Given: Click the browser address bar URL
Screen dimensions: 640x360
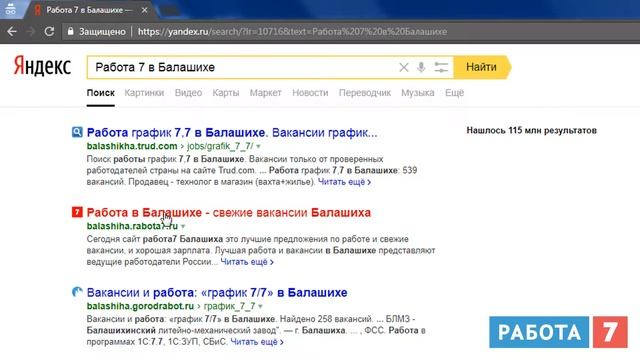Looking at the screenshot, I should (292, 31).
